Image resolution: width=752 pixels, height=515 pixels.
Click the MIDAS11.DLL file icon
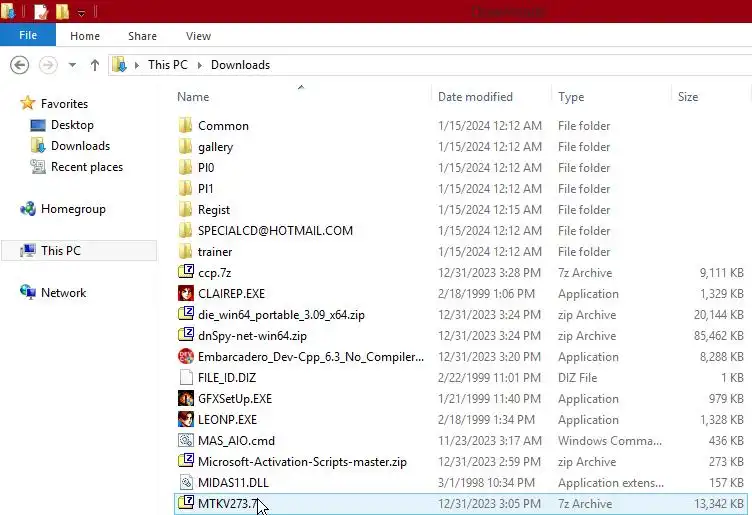(186, 482)
